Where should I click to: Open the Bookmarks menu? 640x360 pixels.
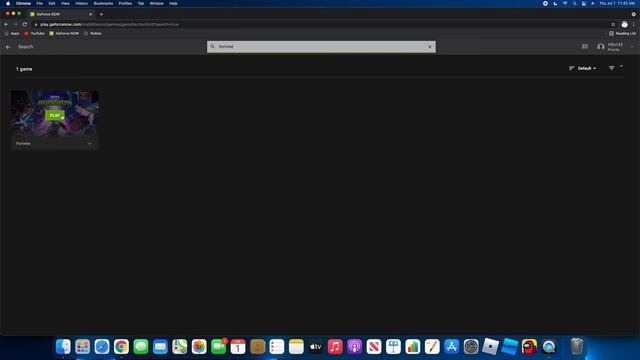[103, 3]
